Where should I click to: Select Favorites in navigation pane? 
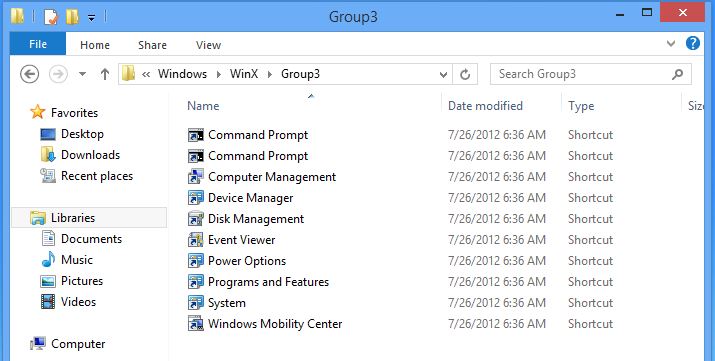[x=74, y=113]
